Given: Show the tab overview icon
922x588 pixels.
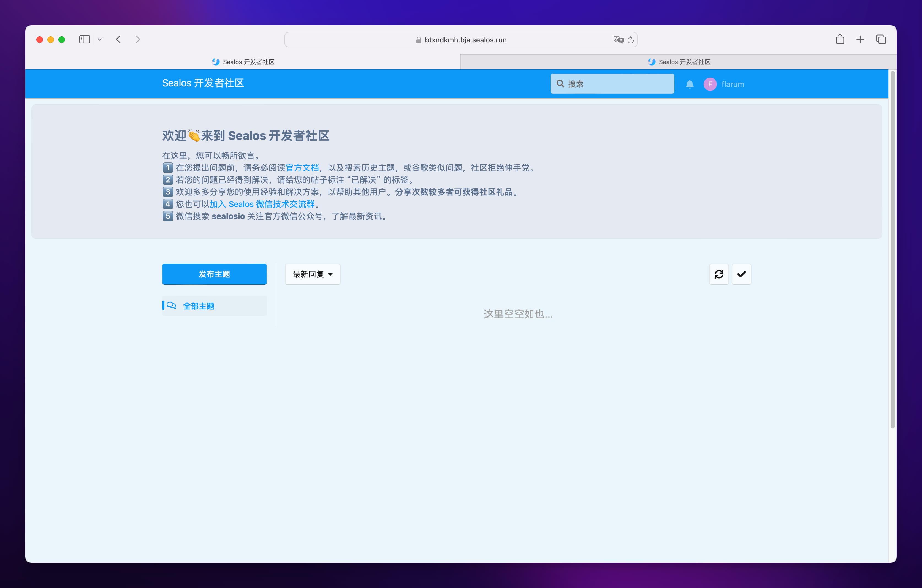Looking at the screenshot, I should tap(881, 39).
